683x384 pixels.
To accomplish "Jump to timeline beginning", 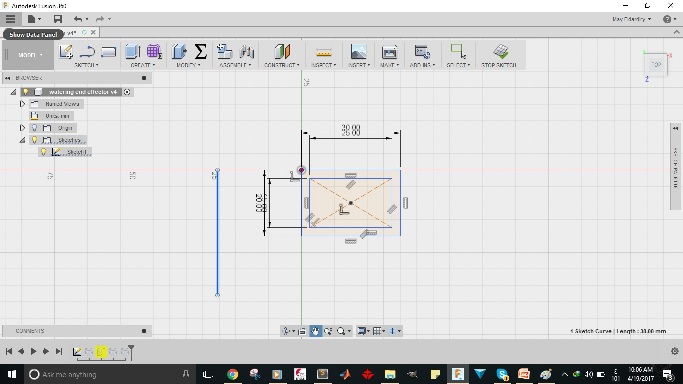I will pos(8,351).
